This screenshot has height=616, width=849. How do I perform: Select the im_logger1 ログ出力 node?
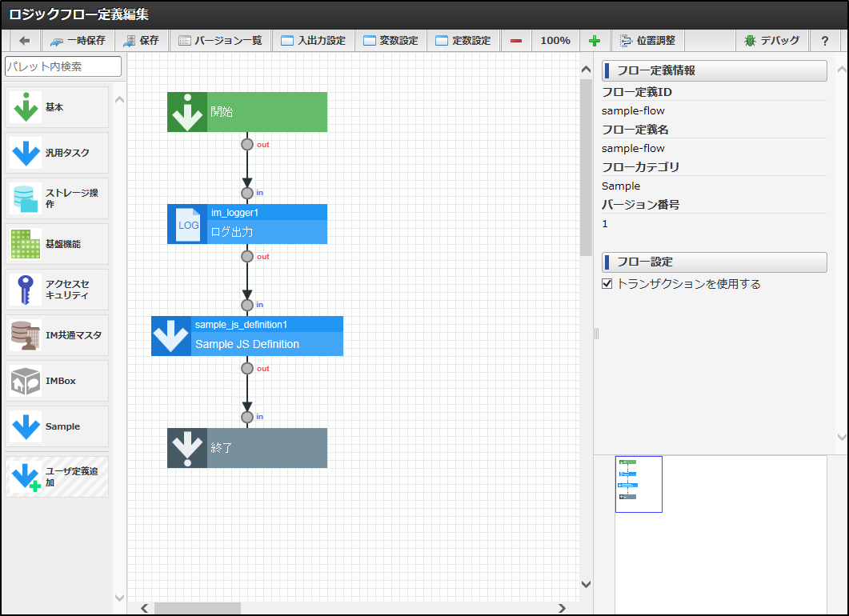(x=247, y=224)
